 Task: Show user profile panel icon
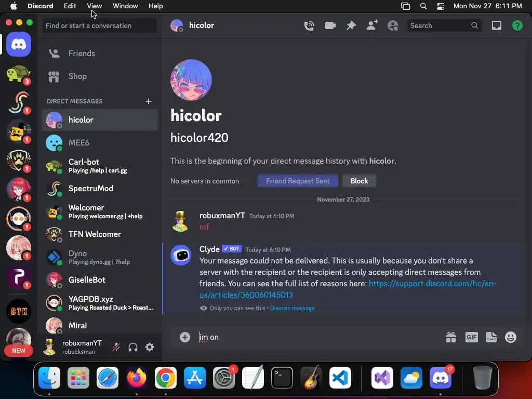[393, 26]
